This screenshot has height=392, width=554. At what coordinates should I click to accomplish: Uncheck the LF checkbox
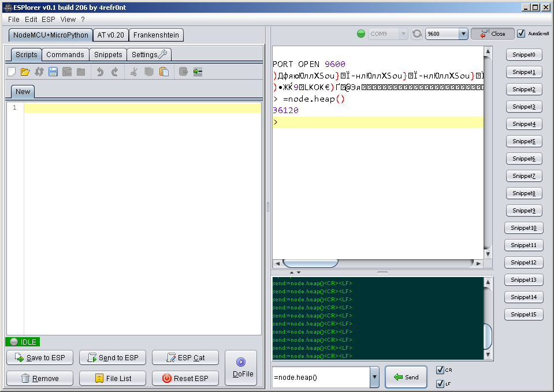pyautogui.click(x=440, y=383)
